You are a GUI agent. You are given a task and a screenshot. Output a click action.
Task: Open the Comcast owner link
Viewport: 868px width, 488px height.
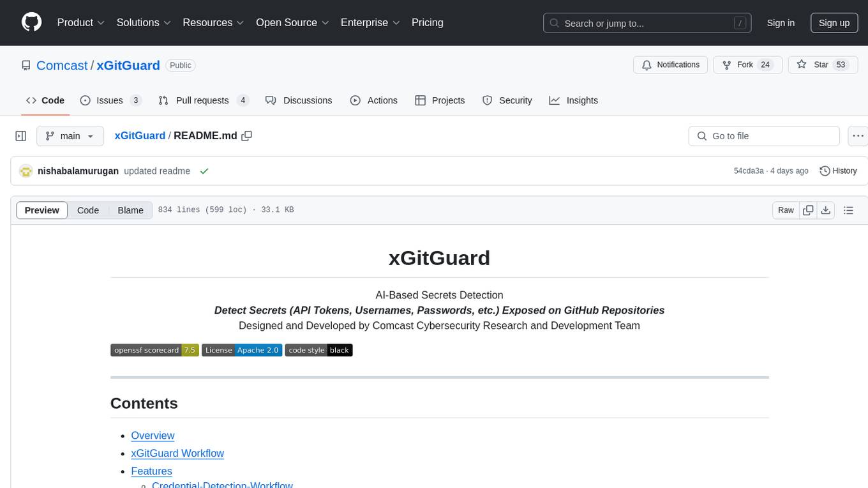point(62,65)
